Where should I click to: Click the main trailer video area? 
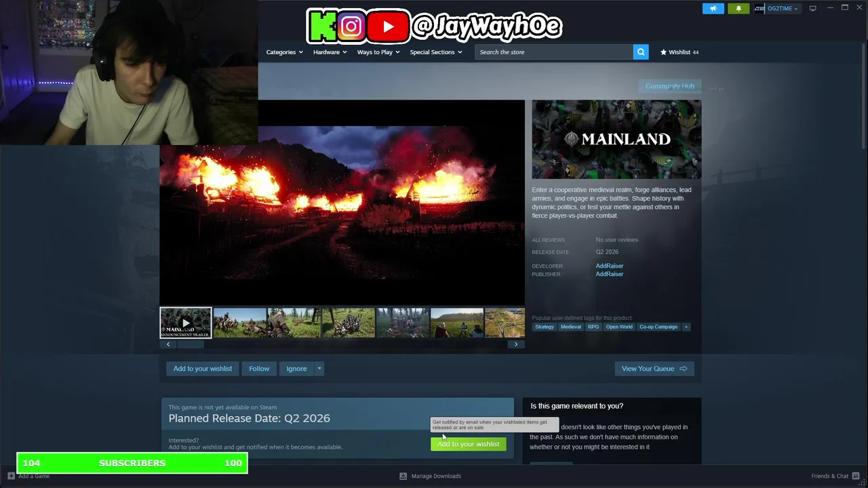pyautogui.click(x=342, y=203)
